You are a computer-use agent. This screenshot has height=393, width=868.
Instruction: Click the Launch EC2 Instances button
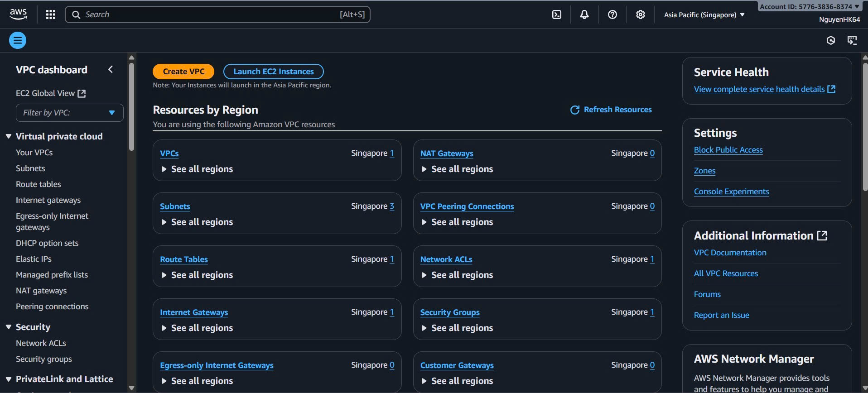click(274, 72)
